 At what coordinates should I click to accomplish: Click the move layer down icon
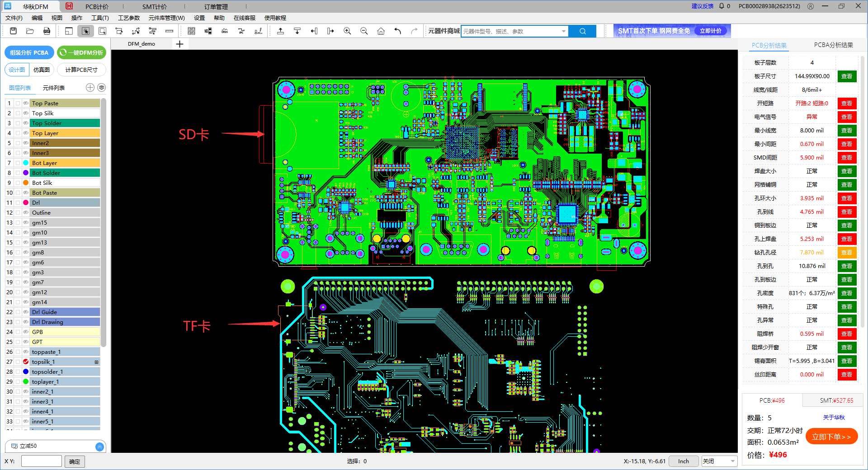point(297,31)
